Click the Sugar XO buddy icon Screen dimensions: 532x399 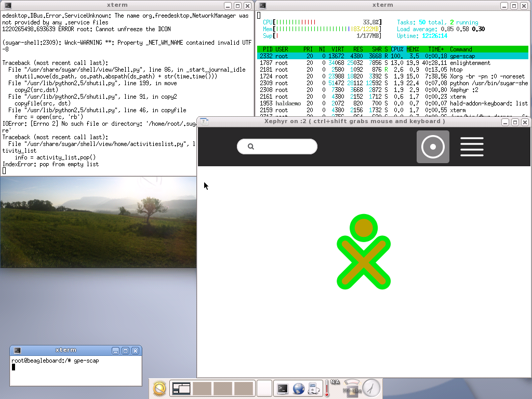click(x=363, y=252)
